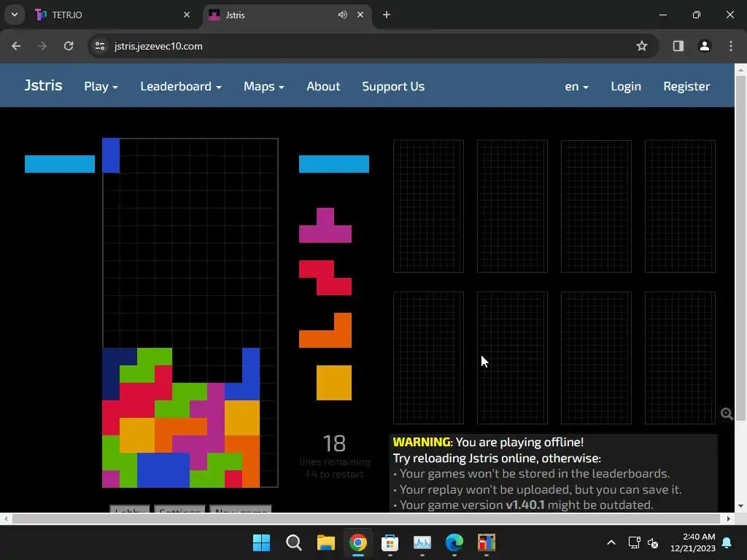Close the TETR.IO tab

(x=187, y=15)
